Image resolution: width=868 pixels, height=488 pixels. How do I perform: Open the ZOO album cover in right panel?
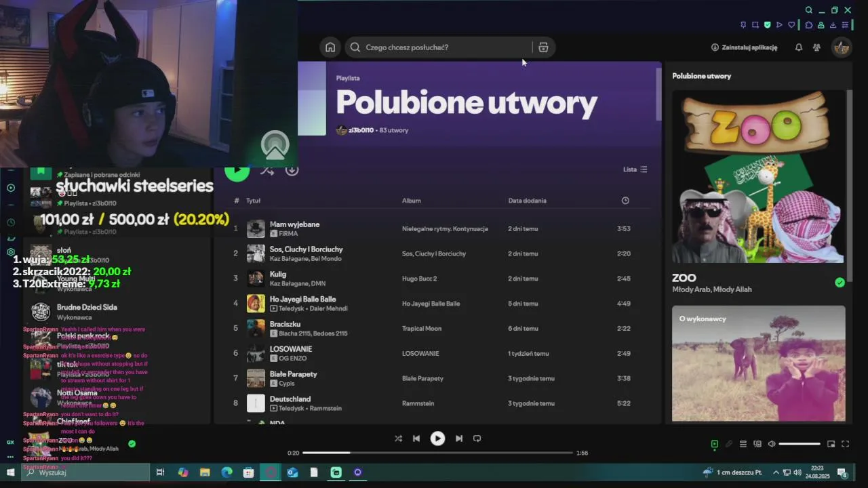pos(758,177)
